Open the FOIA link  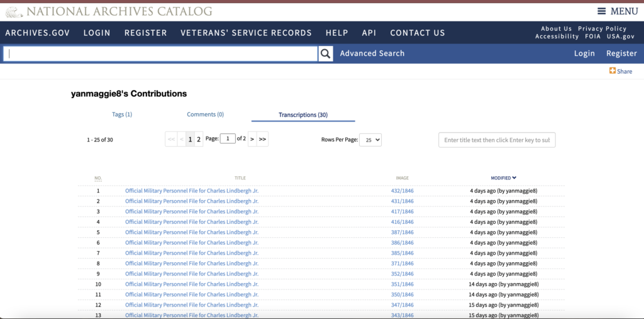pyautogui.click(x=592, y=36)
